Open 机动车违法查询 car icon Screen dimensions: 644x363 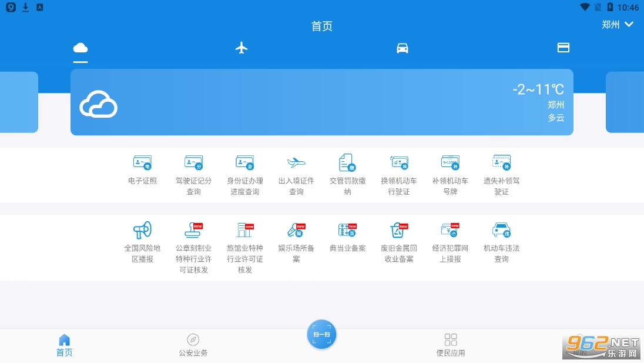(501, 230)
